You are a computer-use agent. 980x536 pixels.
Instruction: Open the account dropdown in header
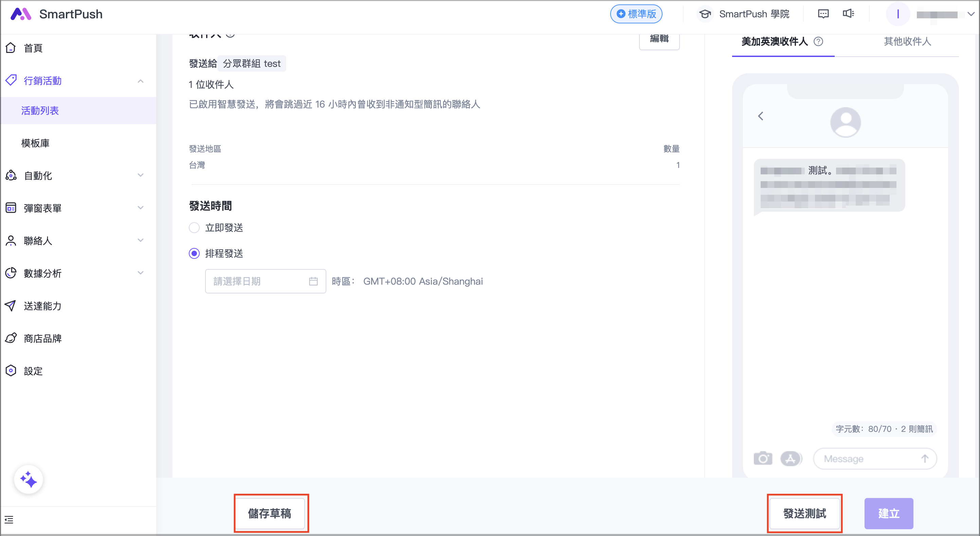pos(970,14)
